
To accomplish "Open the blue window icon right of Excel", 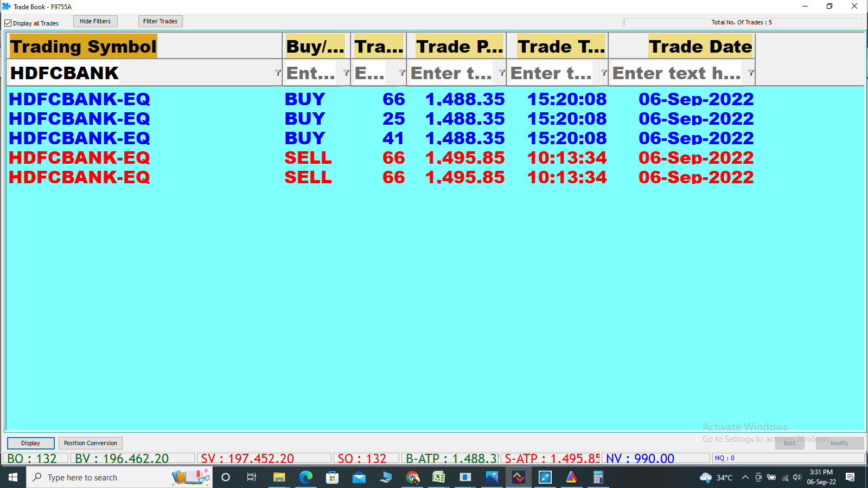I will (465, 477).
